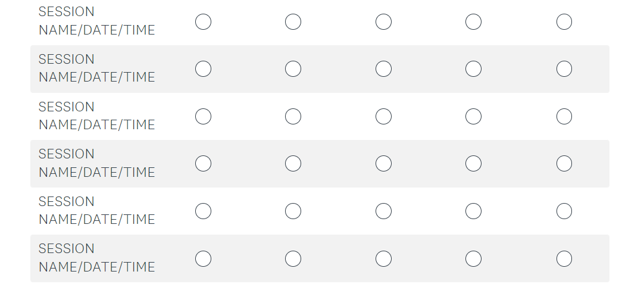Pick the fourth radio button in the last row
Viewport: 644px width, 287px height.
(473, 258)
